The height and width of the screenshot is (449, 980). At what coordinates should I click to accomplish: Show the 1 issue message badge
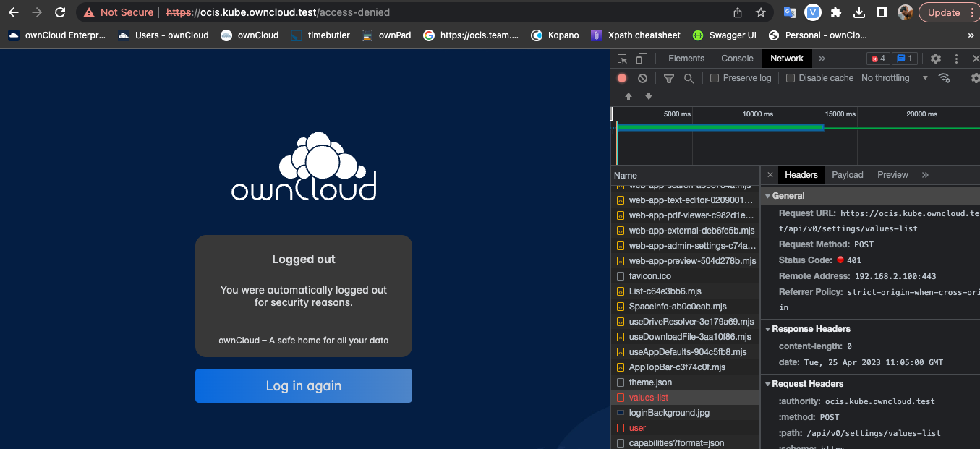click(905, 59)
